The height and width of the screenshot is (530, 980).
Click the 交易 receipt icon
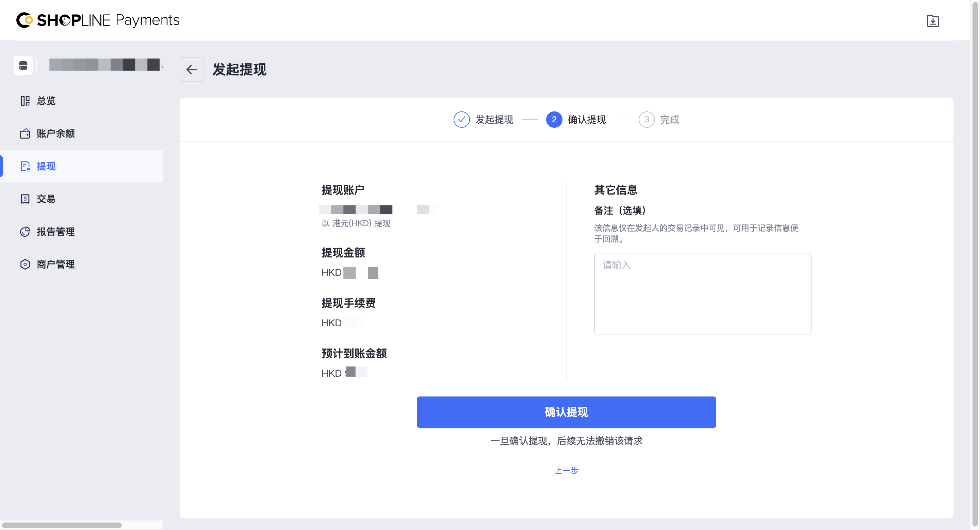(x=25, y=199)
